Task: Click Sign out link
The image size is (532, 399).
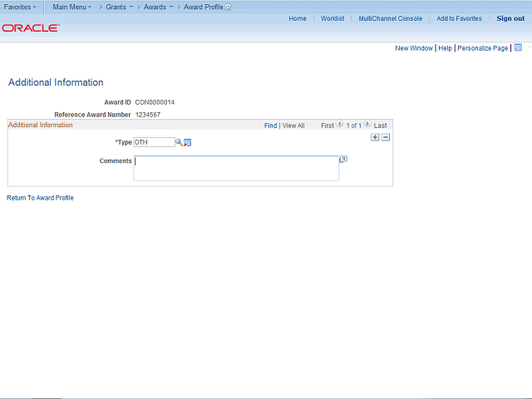Action: pyautogui.click(x=510, y=18)
